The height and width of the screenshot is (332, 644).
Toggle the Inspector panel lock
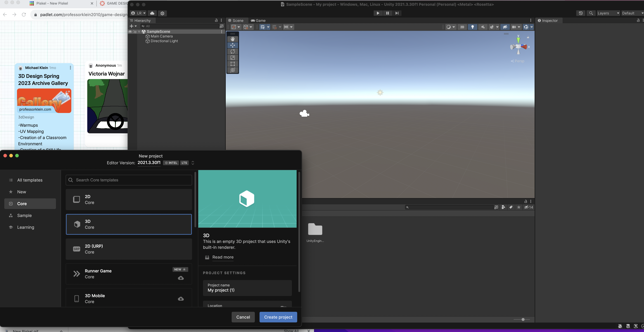tap(638, 21)
